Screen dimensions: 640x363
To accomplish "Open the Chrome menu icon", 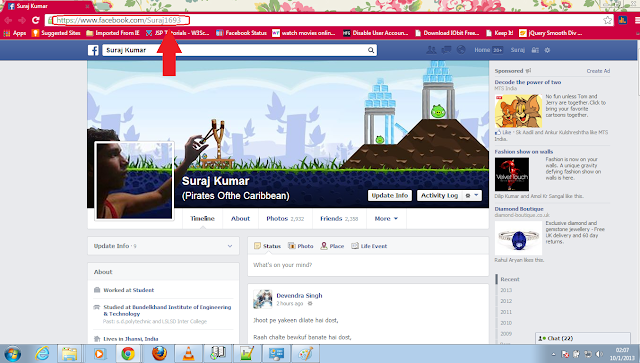I will [637, 20].
